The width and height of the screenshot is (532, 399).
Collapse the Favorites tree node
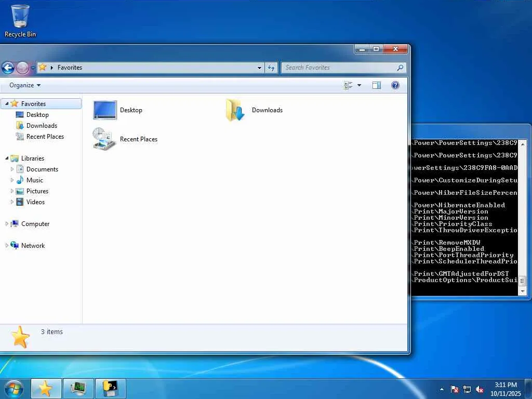tap(6, 103)
